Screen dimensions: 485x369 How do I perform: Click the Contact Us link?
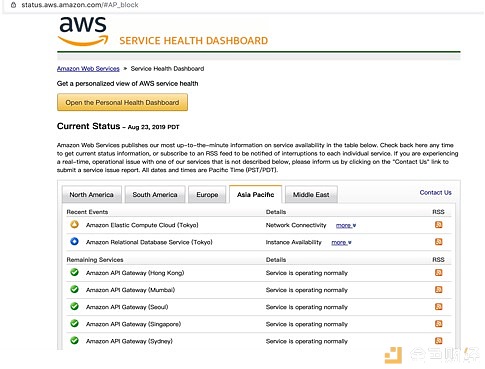[x=436, y=192]
